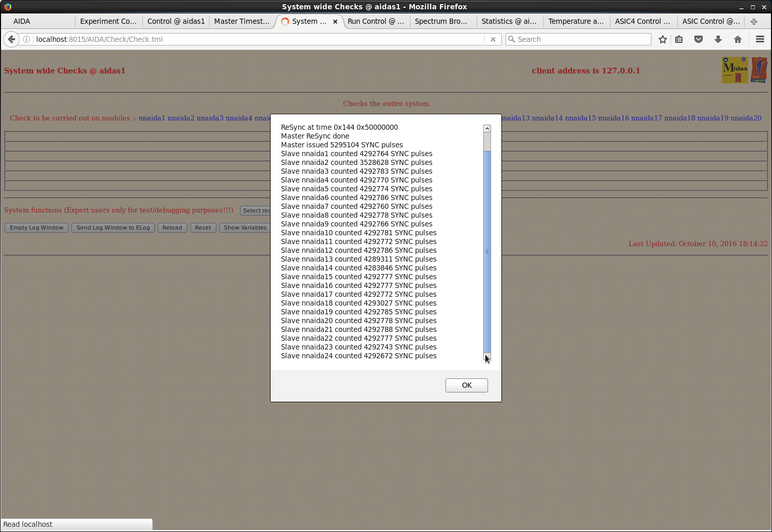
Task: Click the dialog's vertical scrollbar thumb
Action: point(487,252)
